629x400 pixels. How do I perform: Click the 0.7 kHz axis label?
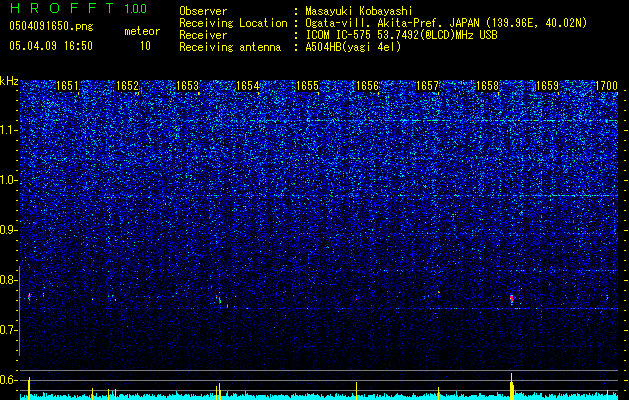pyautogui.click(x=8, y=330)
